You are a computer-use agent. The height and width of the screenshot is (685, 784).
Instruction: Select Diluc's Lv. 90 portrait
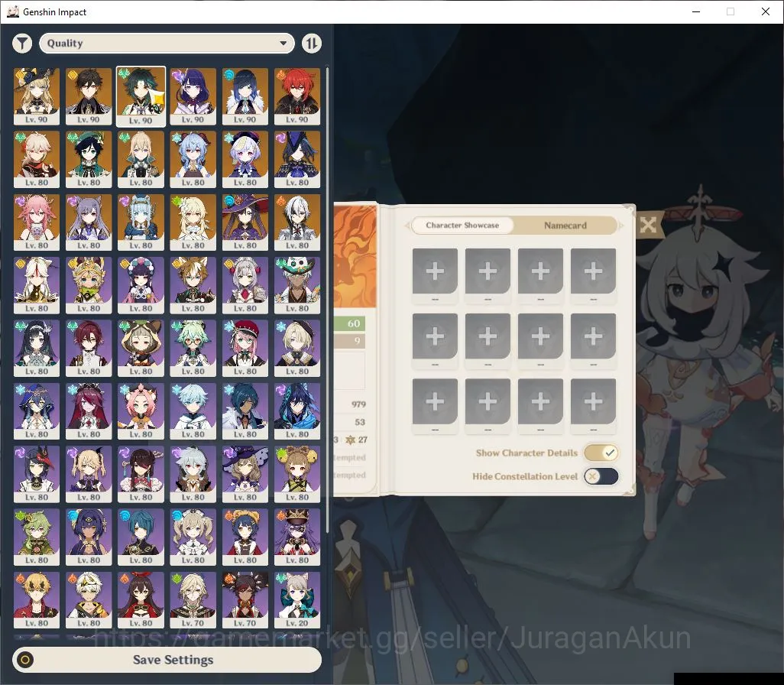(x=297, y=96)
